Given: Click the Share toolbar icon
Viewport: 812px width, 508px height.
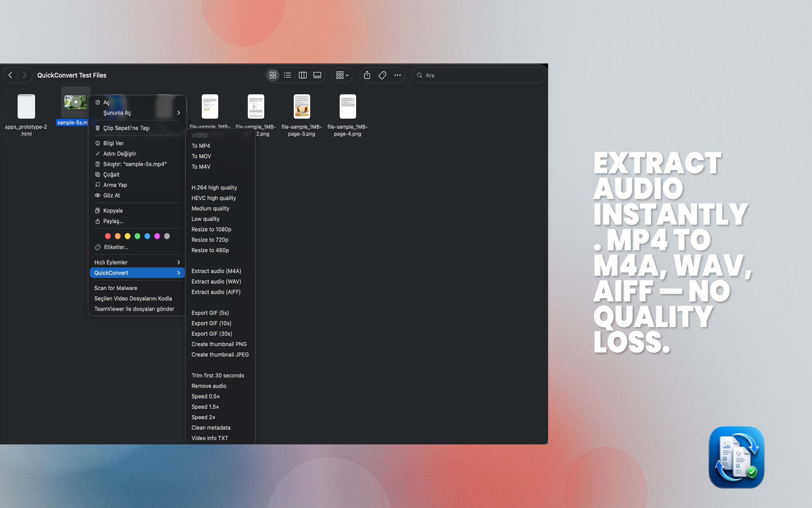Looking at the screenshot, I should [367, 75].
